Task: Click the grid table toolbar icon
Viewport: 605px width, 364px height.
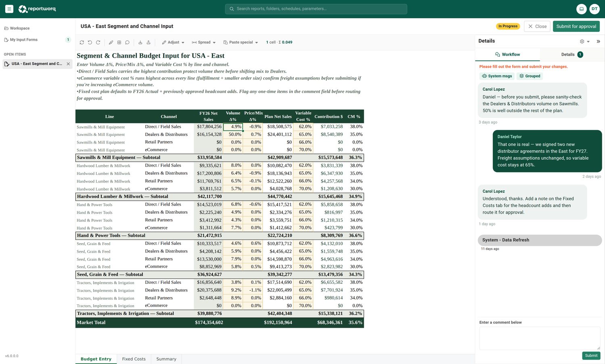Action: click(119, 42)
